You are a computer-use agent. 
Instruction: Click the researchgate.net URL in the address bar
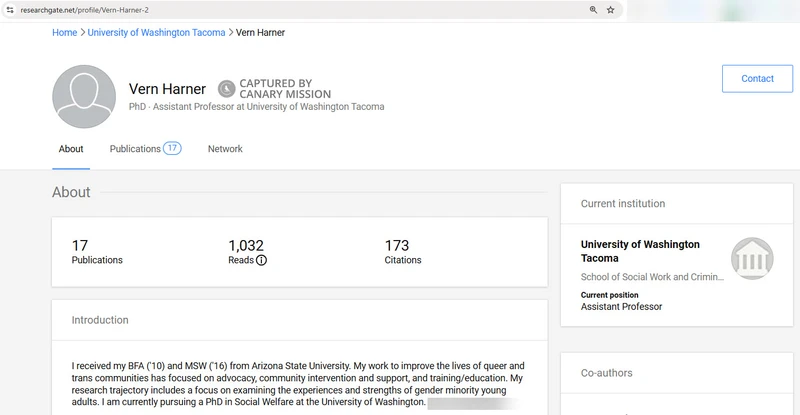[x=85, y=10]
